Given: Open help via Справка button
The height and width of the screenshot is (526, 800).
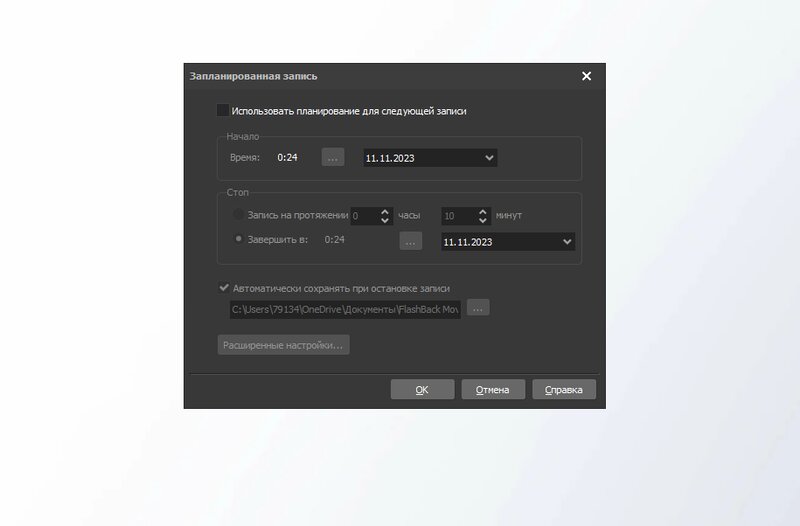Looking at the screenshot, I should [564, 389].
